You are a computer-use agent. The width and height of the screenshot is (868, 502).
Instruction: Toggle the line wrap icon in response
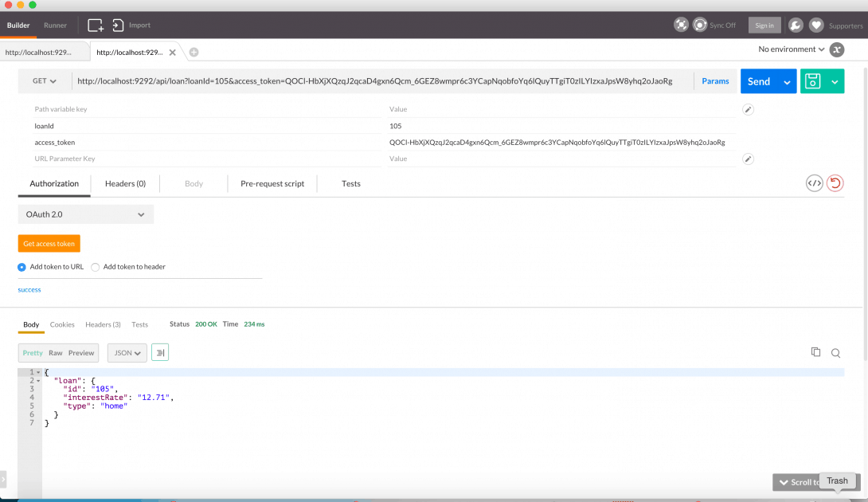(x=160, y=353)
